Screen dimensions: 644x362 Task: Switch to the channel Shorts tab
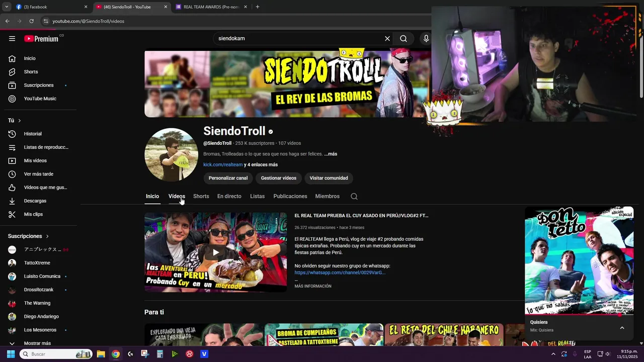[x=201, y=197]
